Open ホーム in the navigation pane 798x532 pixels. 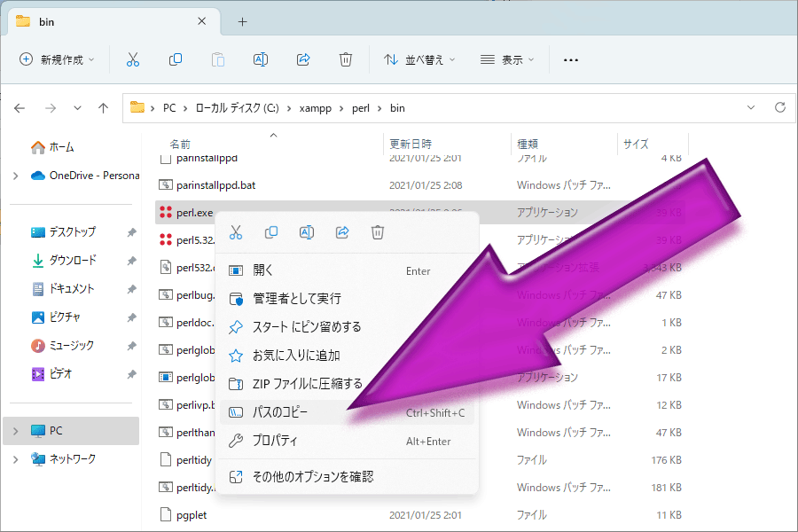coord(53,147)
